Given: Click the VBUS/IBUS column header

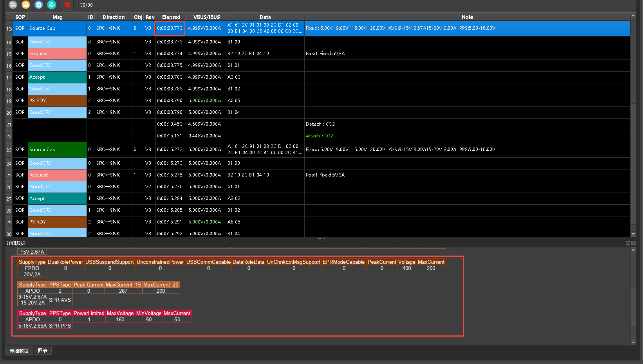Looking at the screenshot, I should point(206,17).
